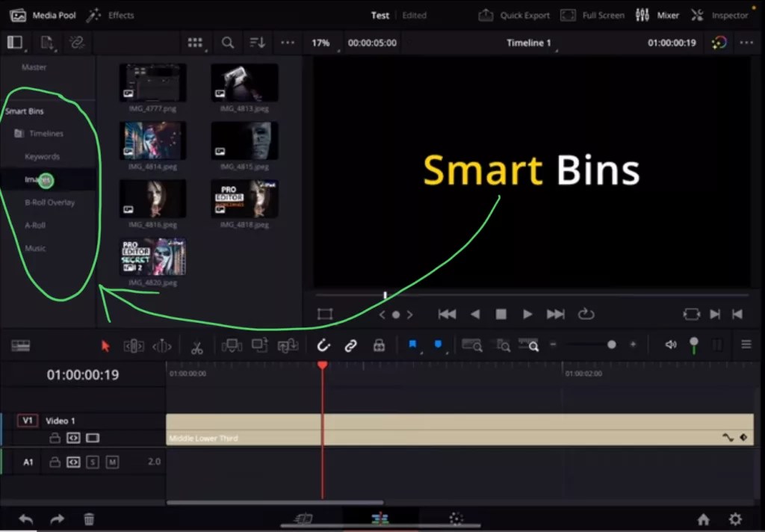Image resolution: width=765 pixels, height=532 pixels.
Task: Lock the Video 1 track
Action: coord(55,438)
